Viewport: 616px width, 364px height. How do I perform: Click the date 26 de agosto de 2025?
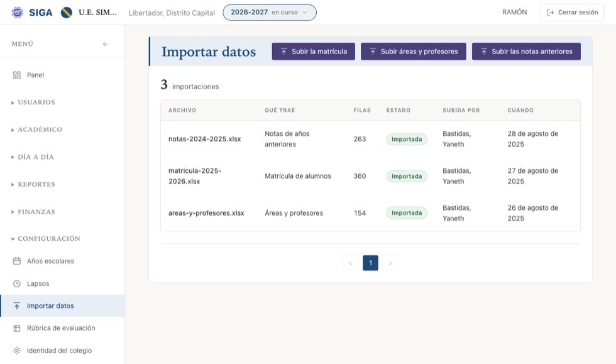click(533, 213)
